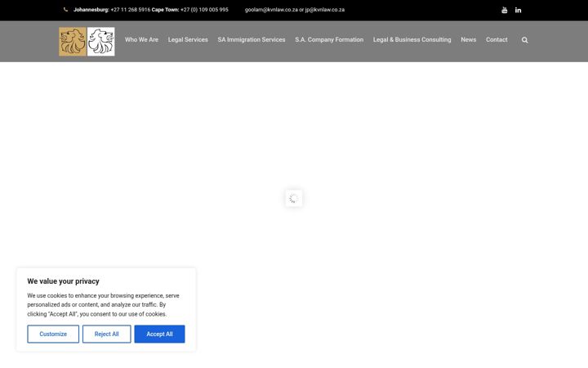
Task: Click the gold lion logo
Action: click(x=73, y=42)
